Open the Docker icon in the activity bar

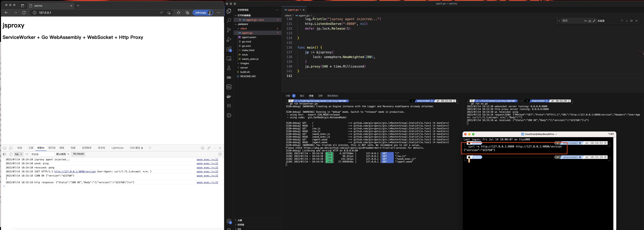tap(229, 97)
